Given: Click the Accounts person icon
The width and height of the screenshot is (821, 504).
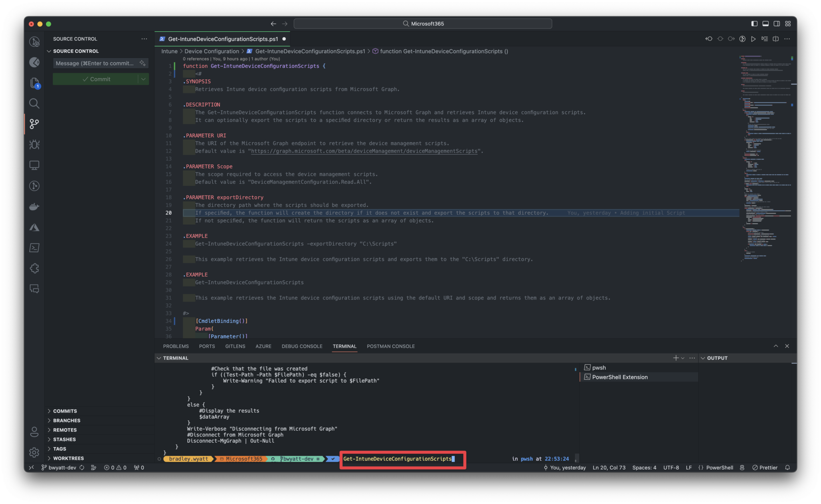Looking at the screenshot, I should (x=34, y=432).
